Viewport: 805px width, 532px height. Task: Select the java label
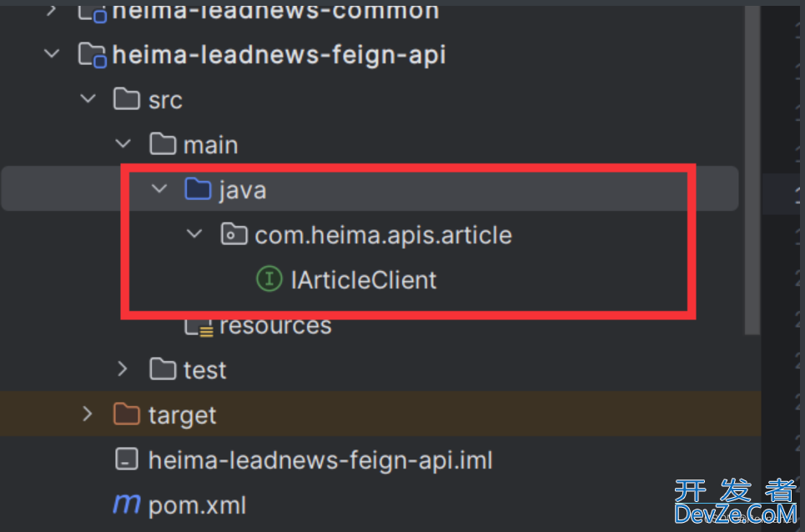pyautogui.click(x=243, y=191)
